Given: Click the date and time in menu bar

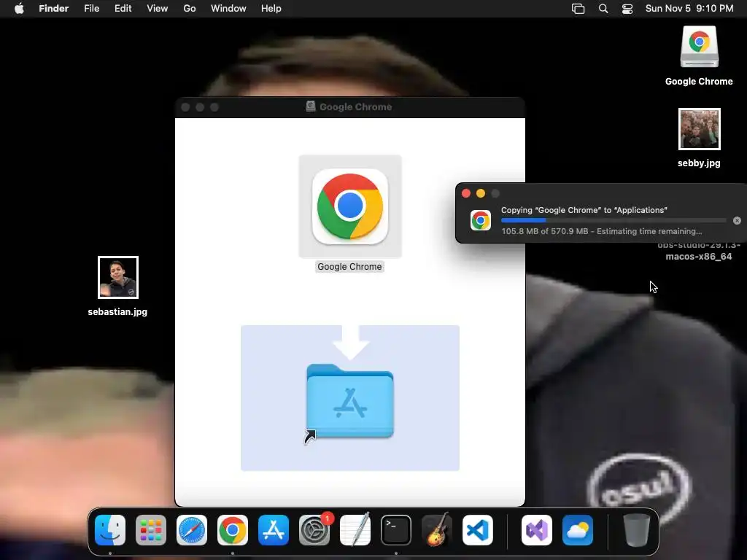Looking at the screenshot, I should pyautogui.click(x=689, y=9).
